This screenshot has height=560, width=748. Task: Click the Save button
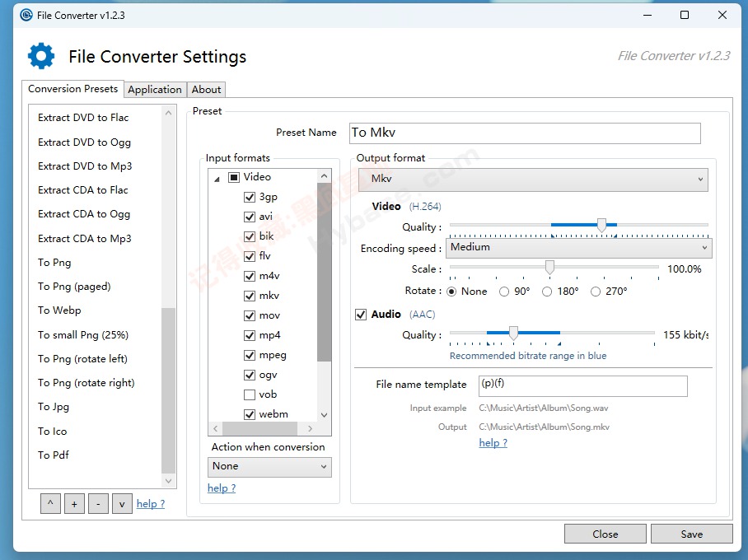click(692, 534)
